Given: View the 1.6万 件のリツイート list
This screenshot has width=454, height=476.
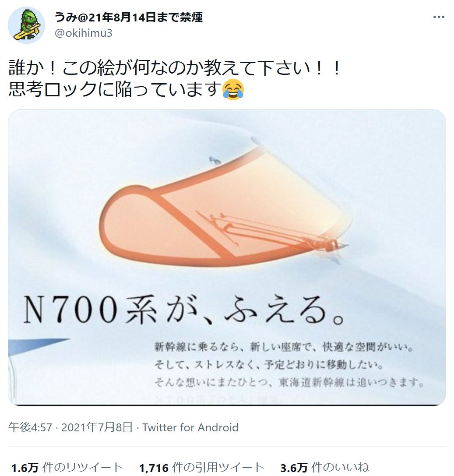Looking at the screenshot, I should (x=67, y=467).
